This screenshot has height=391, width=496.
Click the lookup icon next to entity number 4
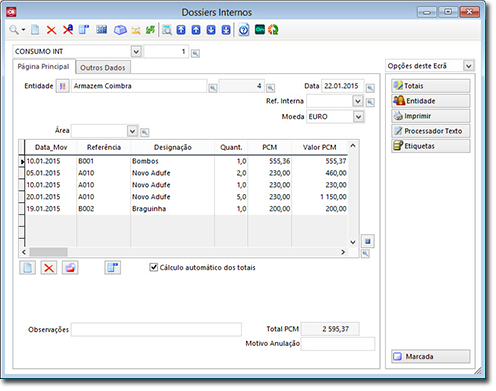pos(270,88)
